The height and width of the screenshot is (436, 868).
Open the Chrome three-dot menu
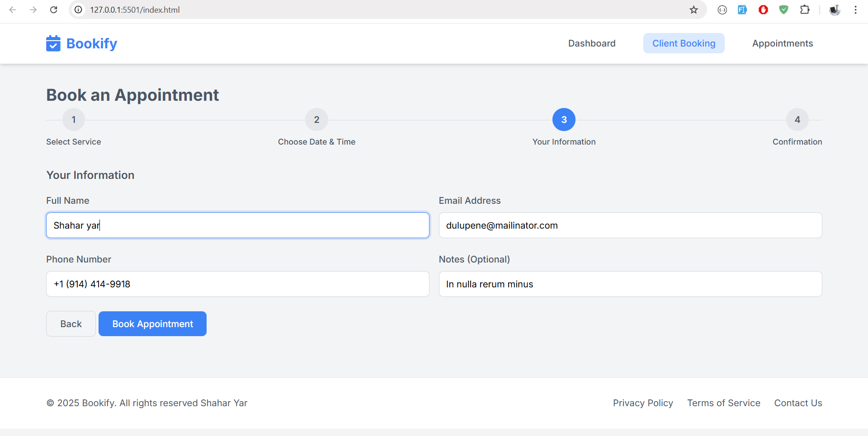855,9
